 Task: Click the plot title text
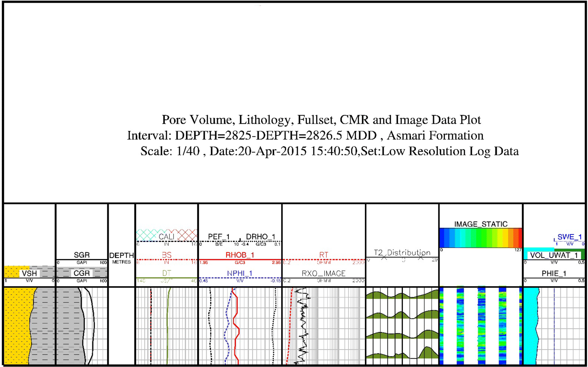(320, 120)
